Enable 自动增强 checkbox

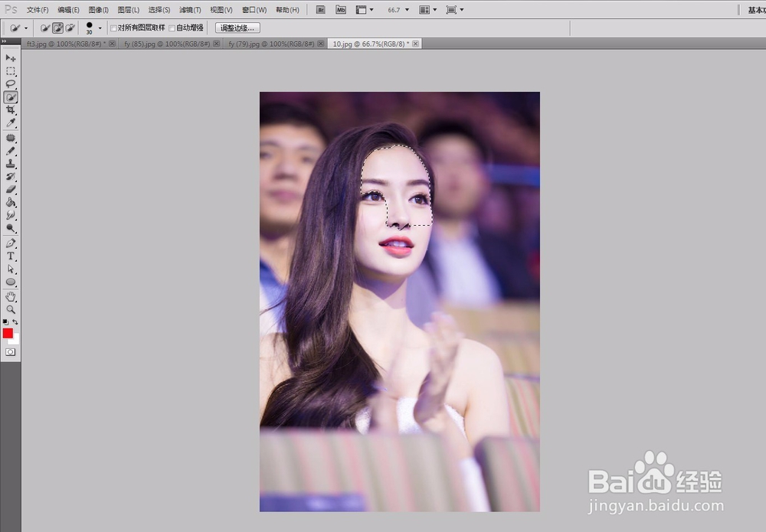[172, 28]
